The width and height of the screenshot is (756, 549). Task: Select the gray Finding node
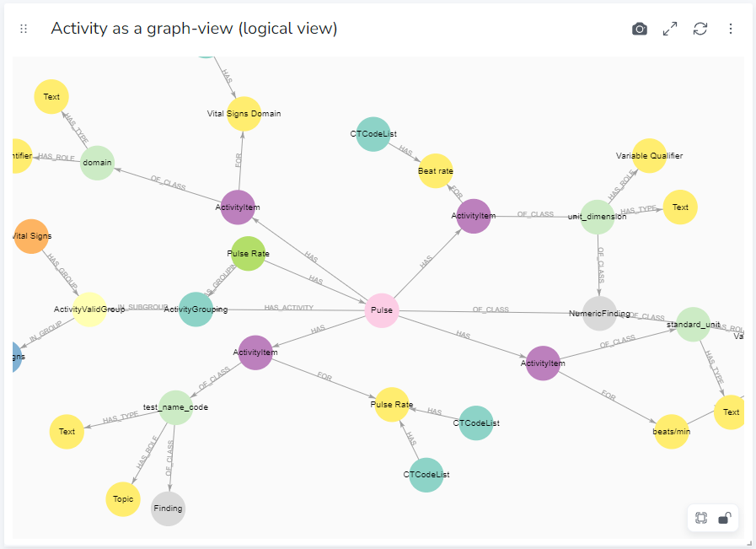[x=168, y=509]
